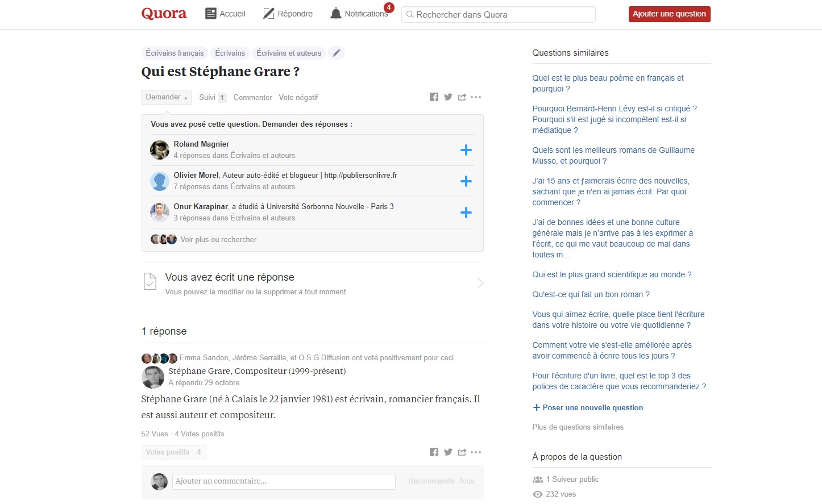Click the Ajouter une question button
The width and height of the screenshot is (822, 504).
pyautogui.click(x=669, y=14)
